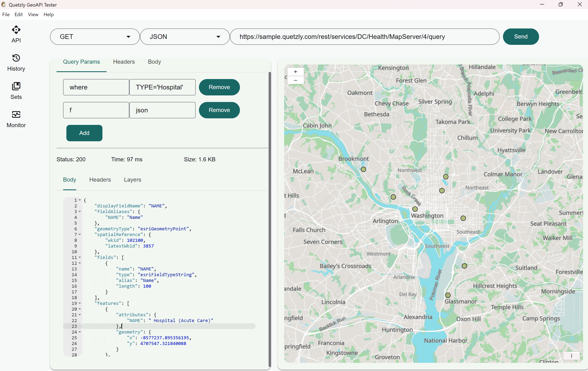Click the x coordinate value -8577237.895356195

click(165, 338)
